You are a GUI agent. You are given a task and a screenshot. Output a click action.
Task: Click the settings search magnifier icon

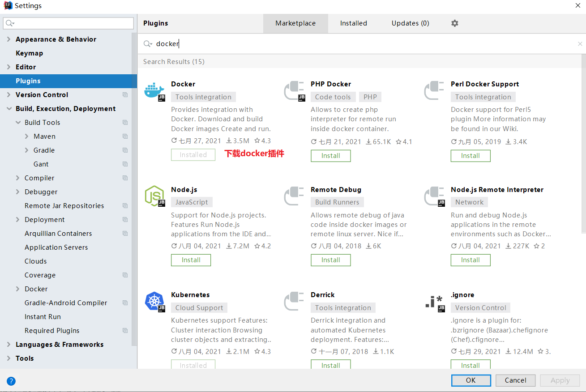(10, 23)
